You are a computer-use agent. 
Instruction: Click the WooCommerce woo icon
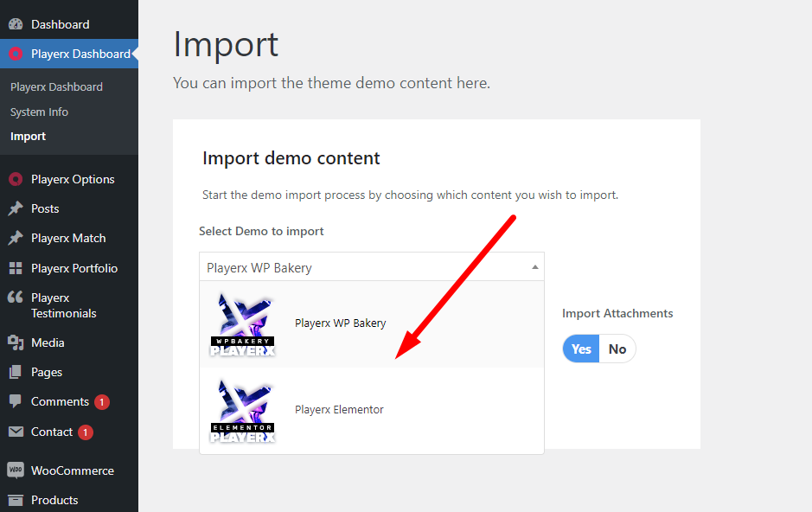tap(16, 470)
